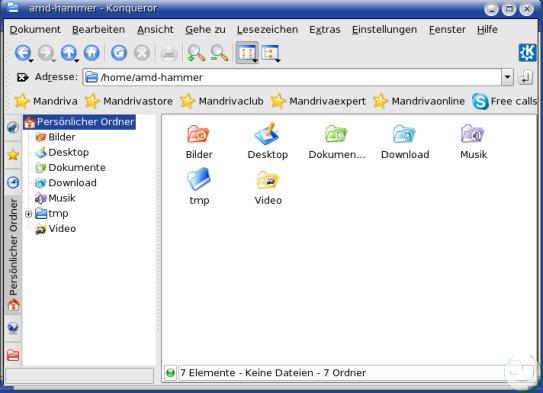
Task: Open the red folder sidebar tab
Action: click(x=13, y=355)
